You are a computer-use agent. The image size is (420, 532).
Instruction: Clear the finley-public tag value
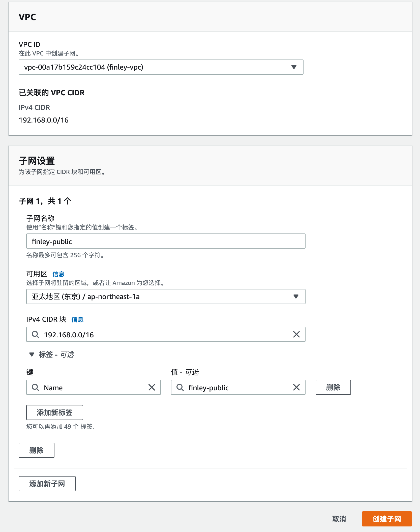[296, 388]
